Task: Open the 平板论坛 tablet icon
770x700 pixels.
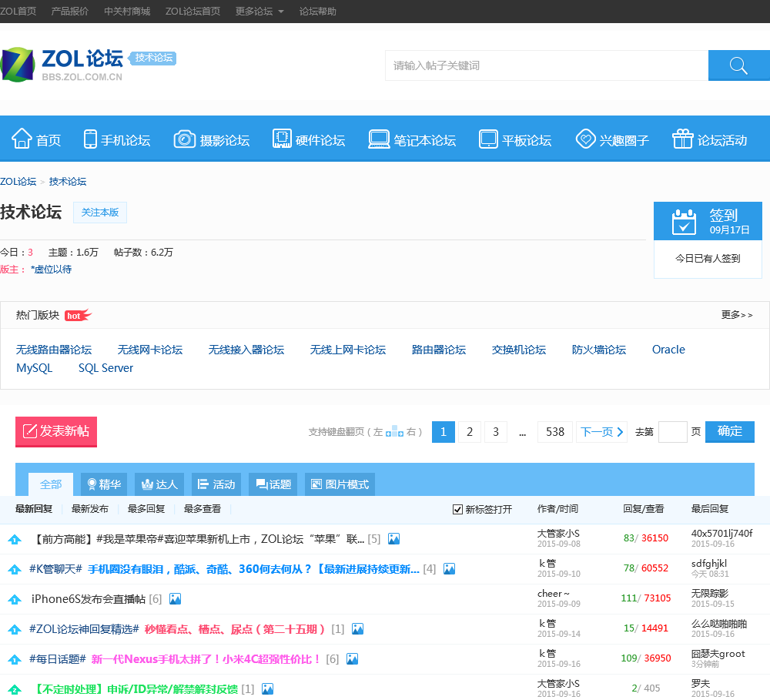Action: (x=488, y=139)
